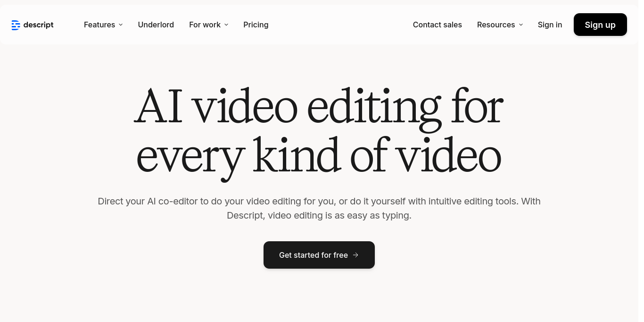Expand the chevron next to Features
644x322 pixels.
tap(121, 25)
